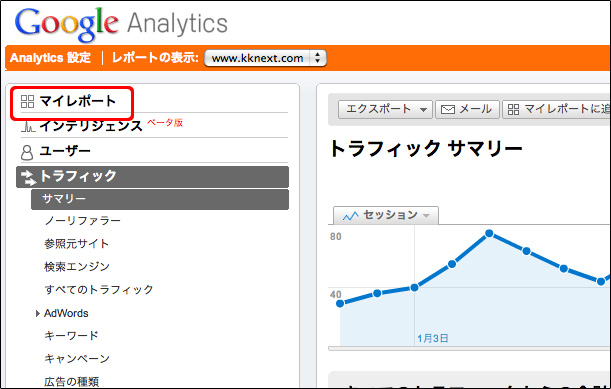The height and width of the screenshot is (389, 611).
Task: Open the エクスポート dropdown button
Action: [385, 109]
